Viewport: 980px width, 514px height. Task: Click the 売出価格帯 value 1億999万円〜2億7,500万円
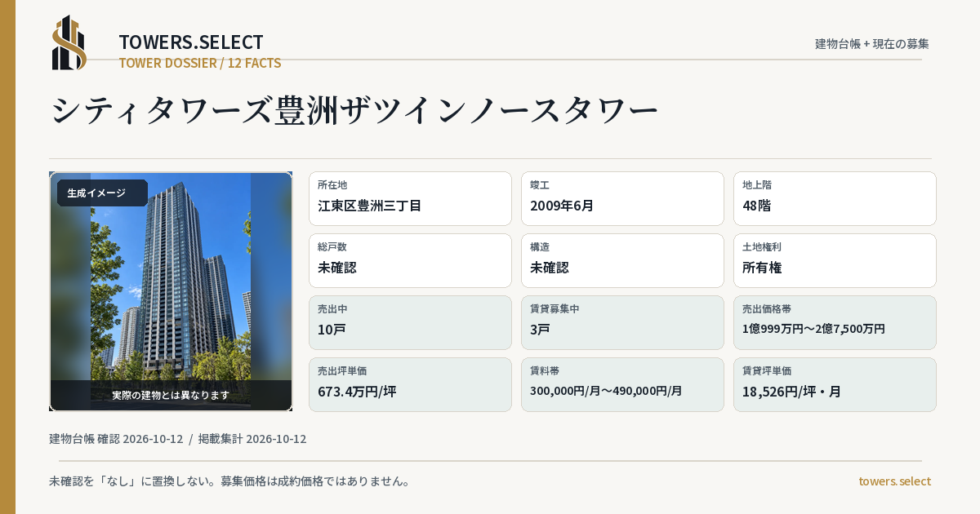[813, 329]
